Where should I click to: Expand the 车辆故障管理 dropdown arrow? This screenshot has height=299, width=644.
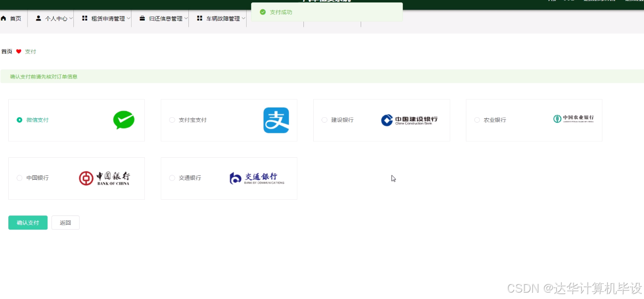[243, 19]
